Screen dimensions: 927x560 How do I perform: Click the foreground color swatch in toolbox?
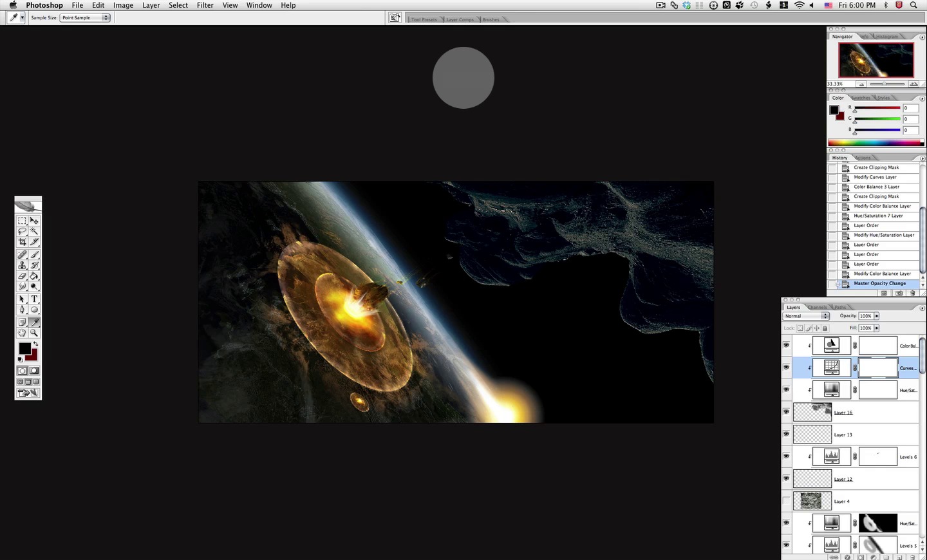pyautogui.click(x=24, y=348)
